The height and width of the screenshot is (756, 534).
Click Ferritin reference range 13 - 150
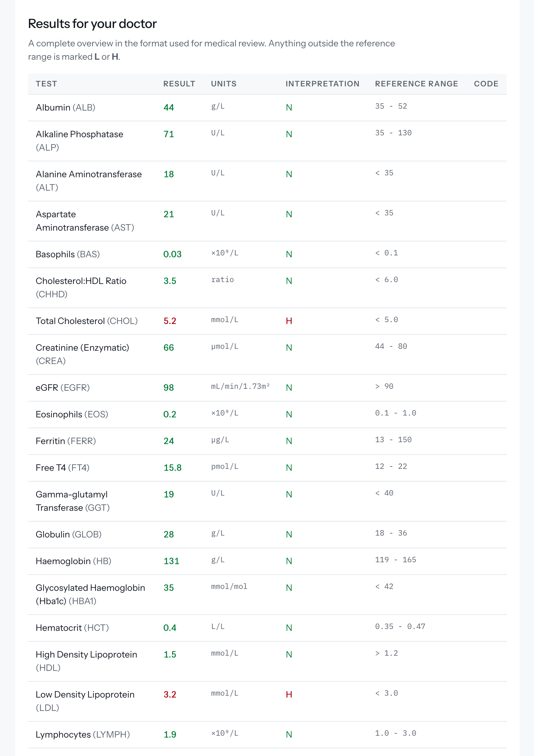pyautogui.click(x=393, y=440)
